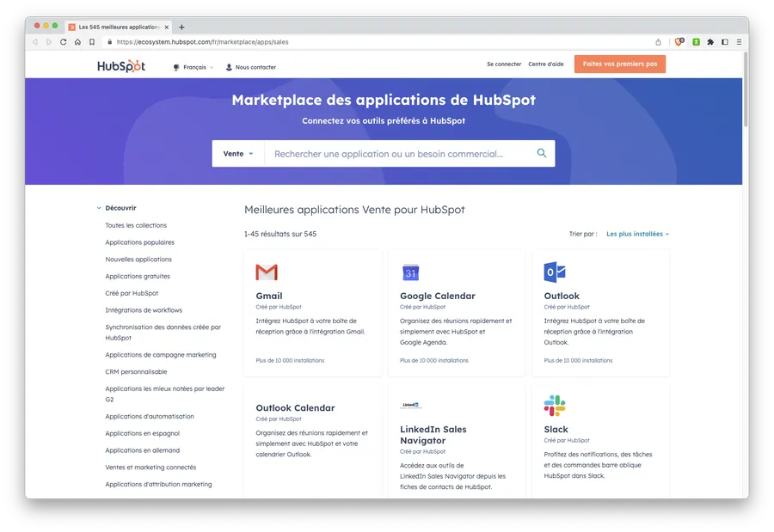Open the Gmail app title
The image size is (774, 532).
pyautogui.click(x=269, y=296)
